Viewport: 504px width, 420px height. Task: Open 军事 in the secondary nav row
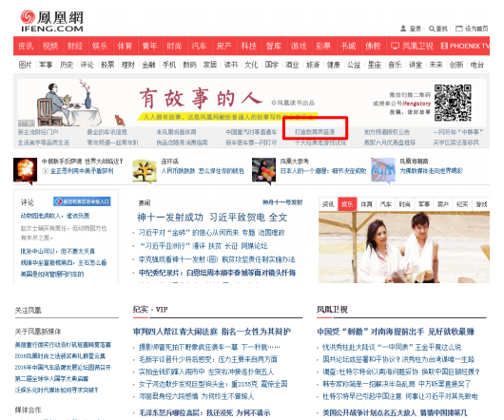(46, 65)
